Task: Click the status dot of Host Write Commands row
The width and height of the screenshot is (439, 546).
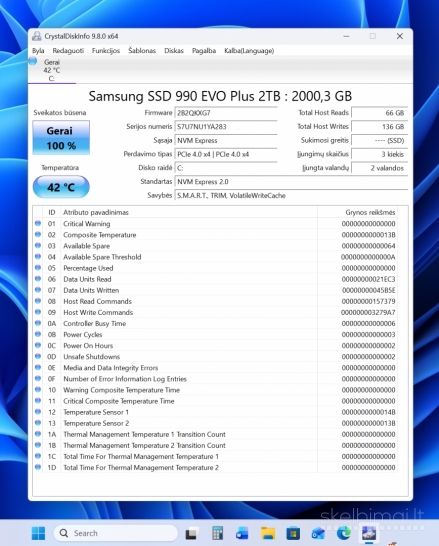Action: pyautogui.click(x=38, y=312)
